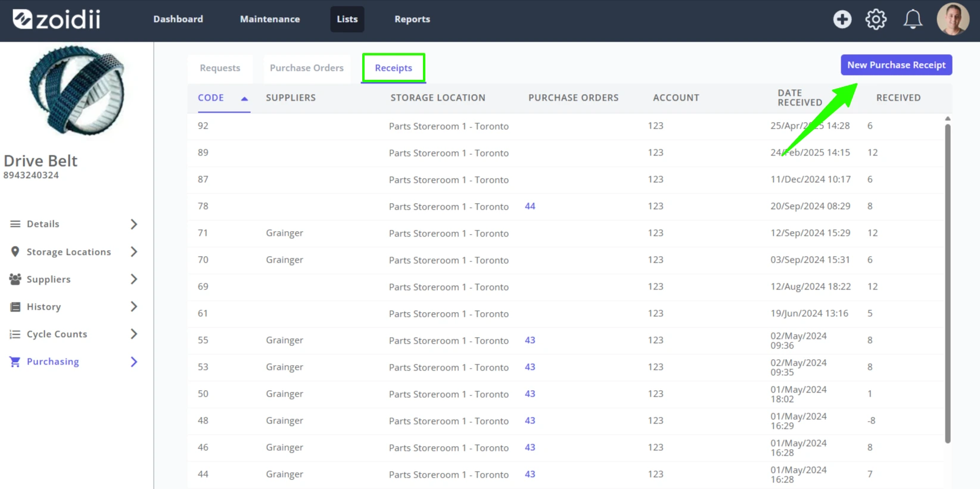Click the zoidii logo
The image size is (980, 489).
[57, 19]
